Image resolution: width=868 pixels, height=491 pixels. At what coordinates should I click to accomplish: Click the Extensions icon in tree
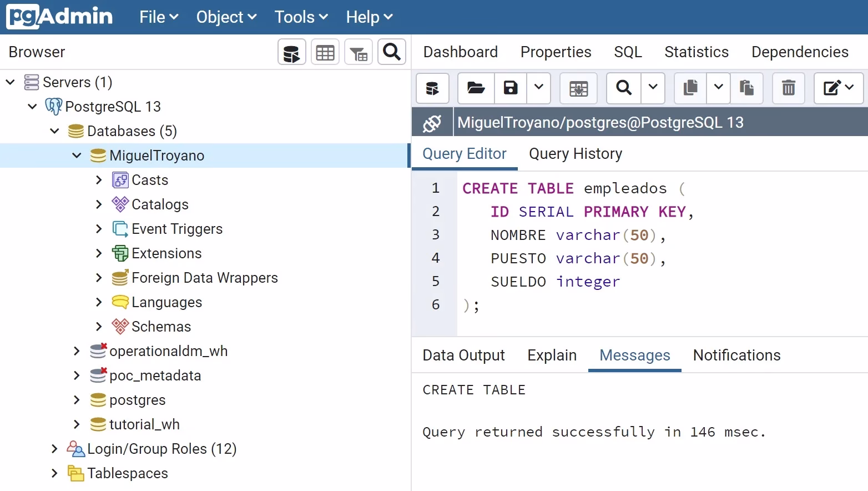pos(120,253)
